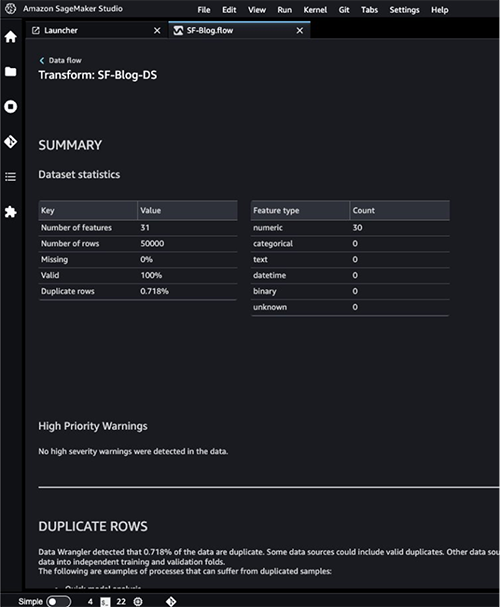The width and height of the screenshot is (500, 607).
Task: Close the SF-Blog.flow tab
Action: click(300, 31)
